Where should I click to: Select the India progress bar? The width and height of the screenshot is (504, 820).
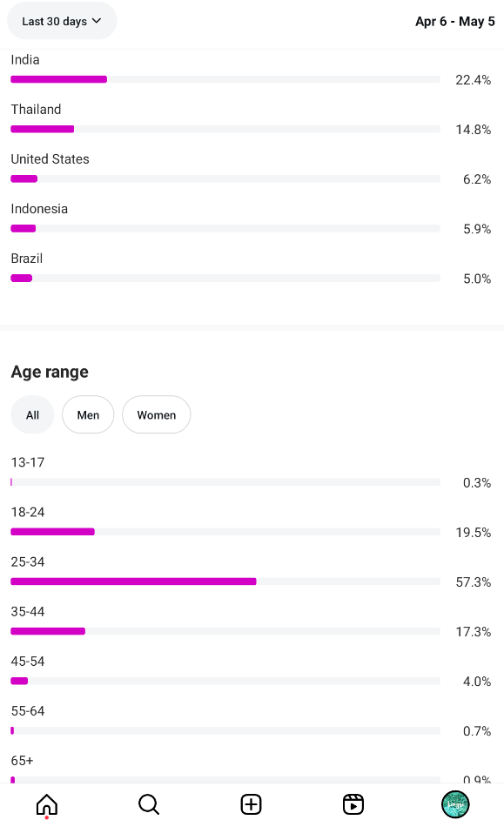225,79
